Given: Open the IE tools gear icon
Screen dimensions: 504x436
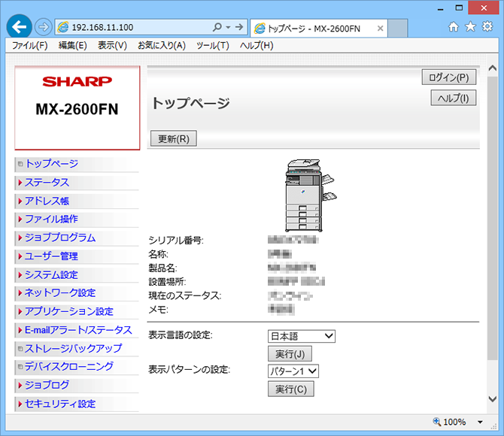Looking at the screenshot, I should 487,27.
